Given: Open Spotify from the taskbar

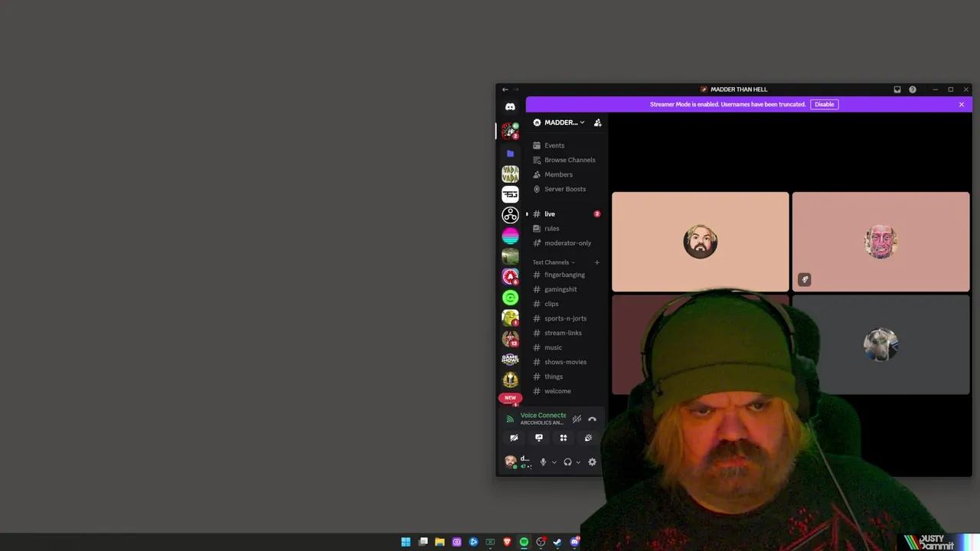Looking at the screenshot, I should (x=524, y=542).
